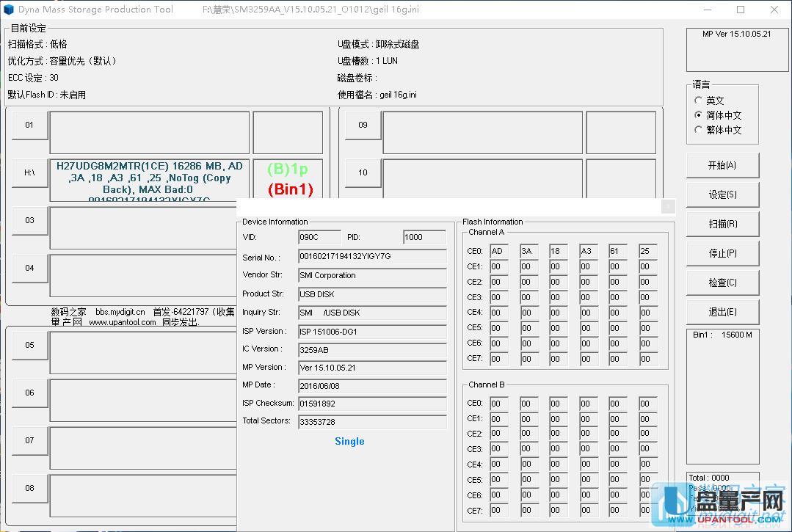Select port slot 09 button
The image size is (792, 532).
(x=363, y=125)
